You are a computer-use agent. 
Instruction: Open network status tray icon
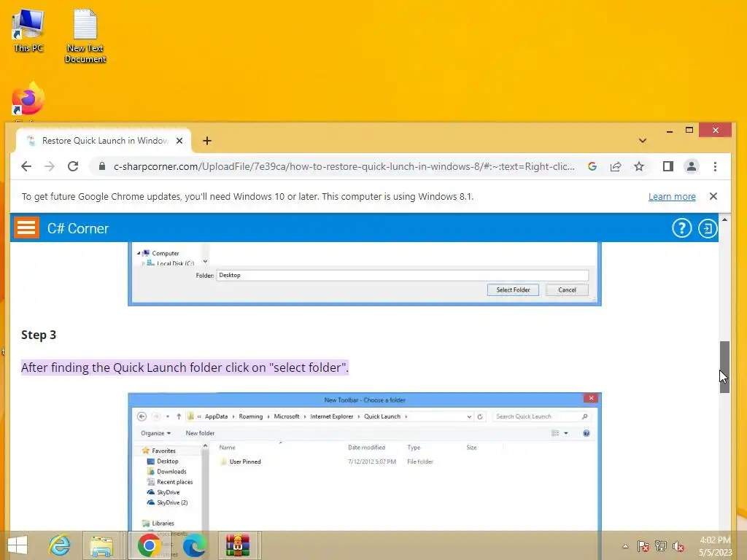(x=661, y=546)
